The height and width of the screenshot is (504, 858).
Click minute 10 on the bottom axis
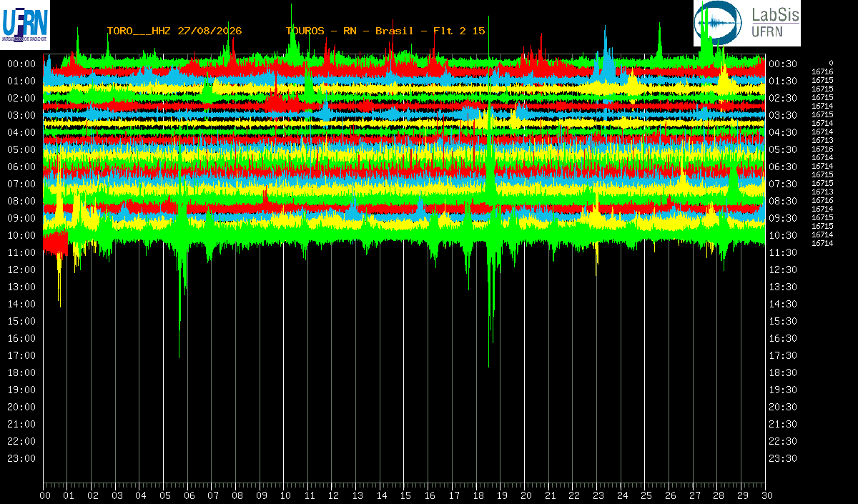coord(285,495)
